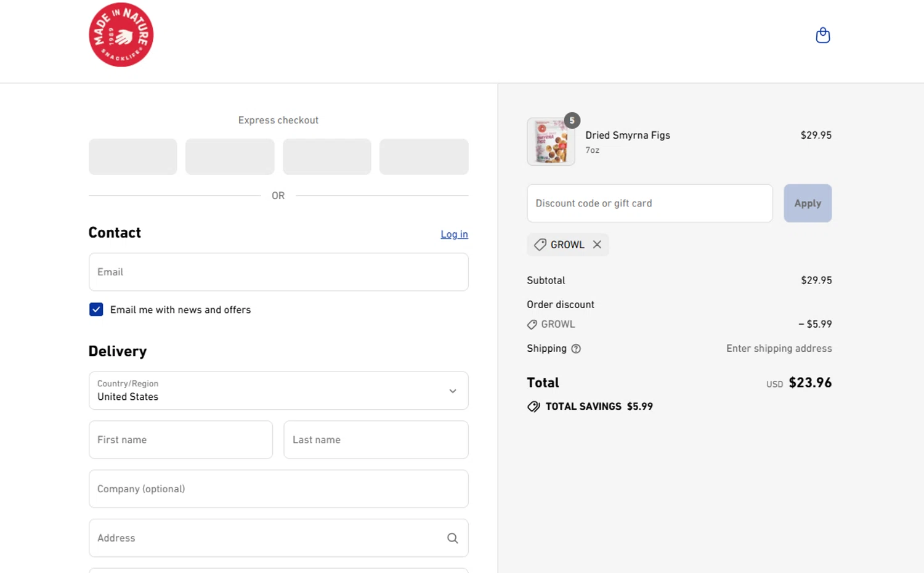Click the quantity badge showing 5
The height and width of the screenshot is (573, 924).
(x=572, y=121)
